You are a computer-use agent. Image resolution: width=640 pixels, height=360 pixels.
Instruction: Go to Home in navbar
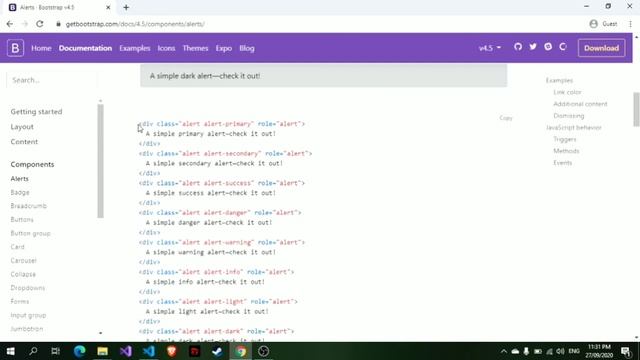click(x=41, y=48)
